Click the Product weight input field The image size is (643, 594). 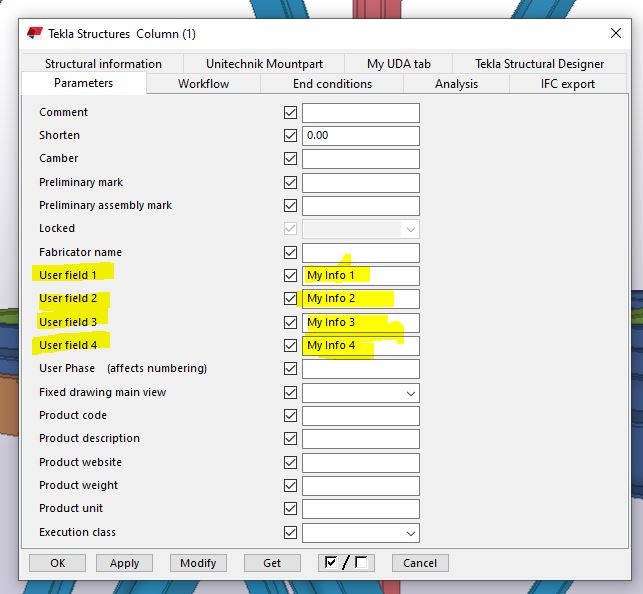pyautogui.click(x=361, y=486)
